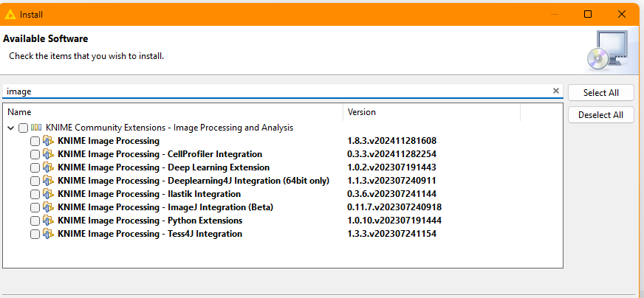
Task: Click the Ilastik Integration feature icon
Action: pos(49,194)
